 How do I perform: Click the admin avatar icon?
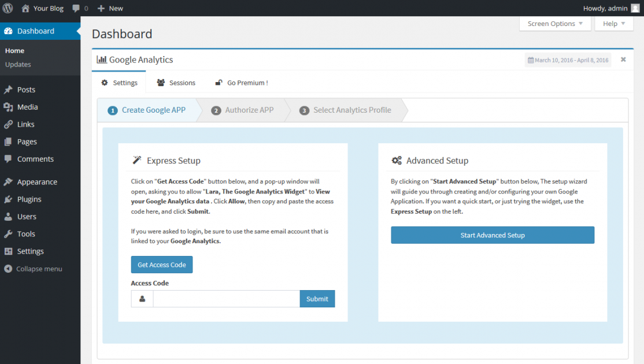[635, 8]
